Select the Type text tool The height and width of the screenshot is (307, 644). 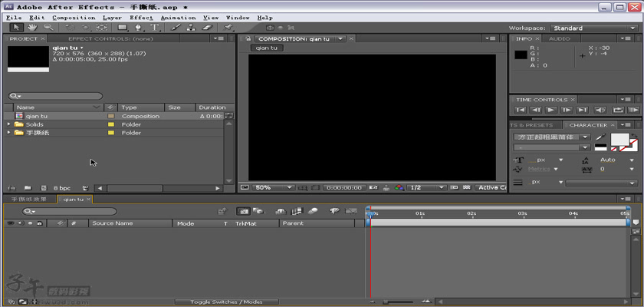pos(155,28)
